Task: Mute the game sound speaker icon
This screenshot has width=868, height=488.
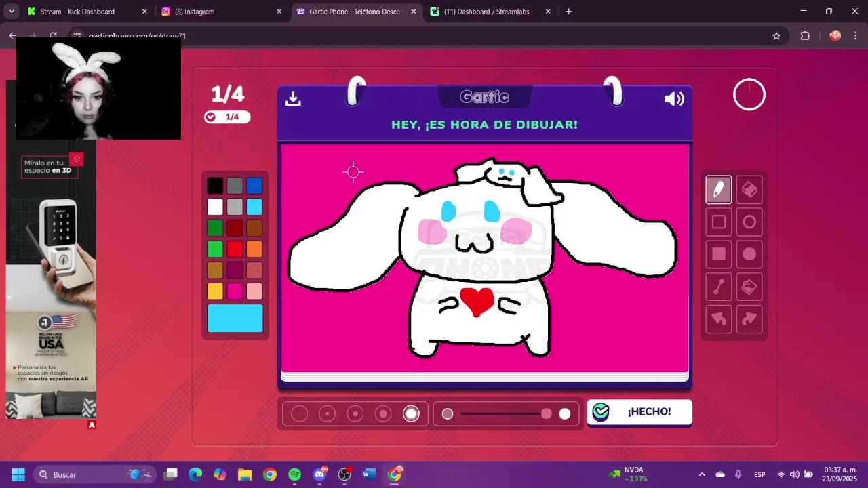Action: 674,99
